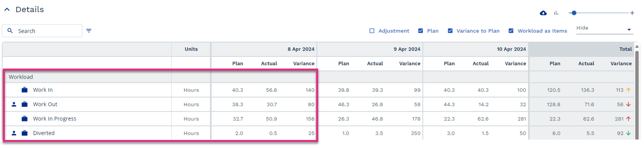Open the Hide dropdown
The image size is (644, 148).
tap(604, 29)
